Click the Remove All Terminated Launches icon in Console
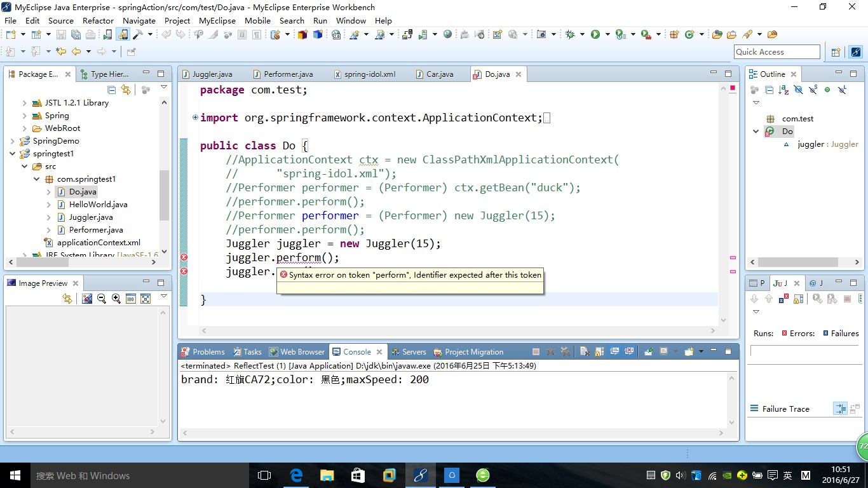The image size is (868, 488). (x=565, y=351)
